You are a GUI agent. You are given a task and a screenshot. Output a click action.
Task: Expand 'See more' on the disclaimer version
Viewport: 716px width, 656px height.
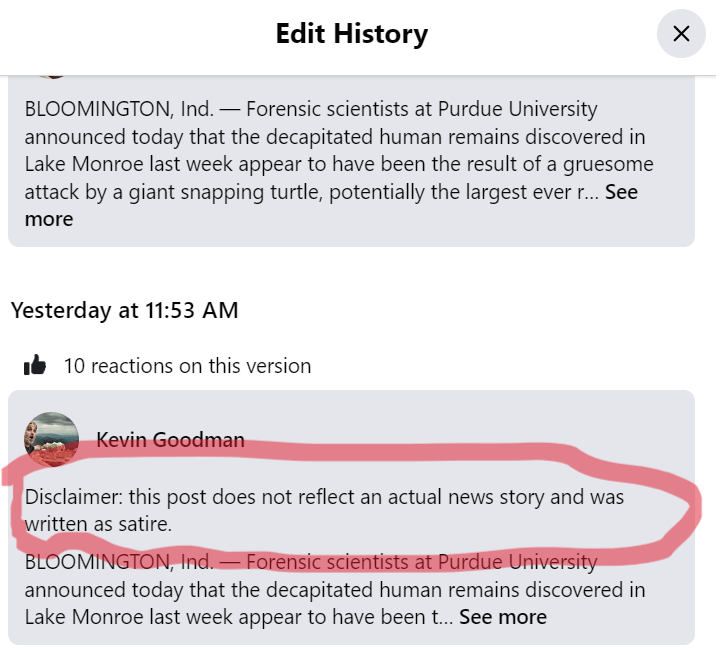502,617
